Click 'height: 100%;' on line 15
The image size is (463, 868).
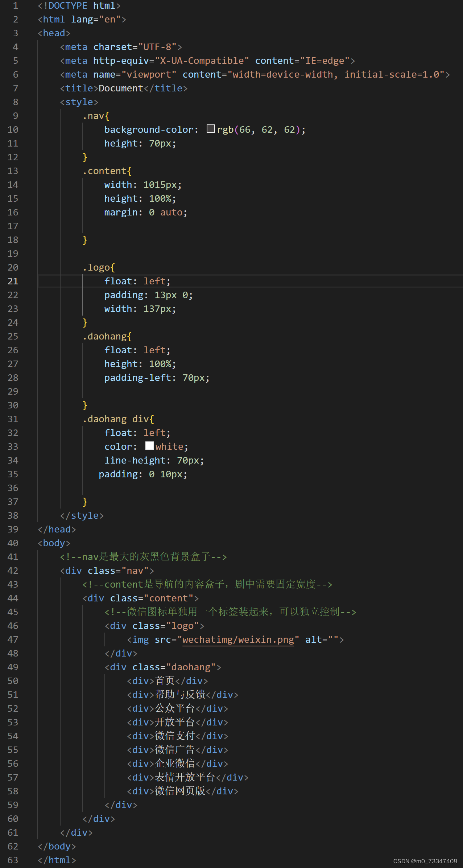140,199
